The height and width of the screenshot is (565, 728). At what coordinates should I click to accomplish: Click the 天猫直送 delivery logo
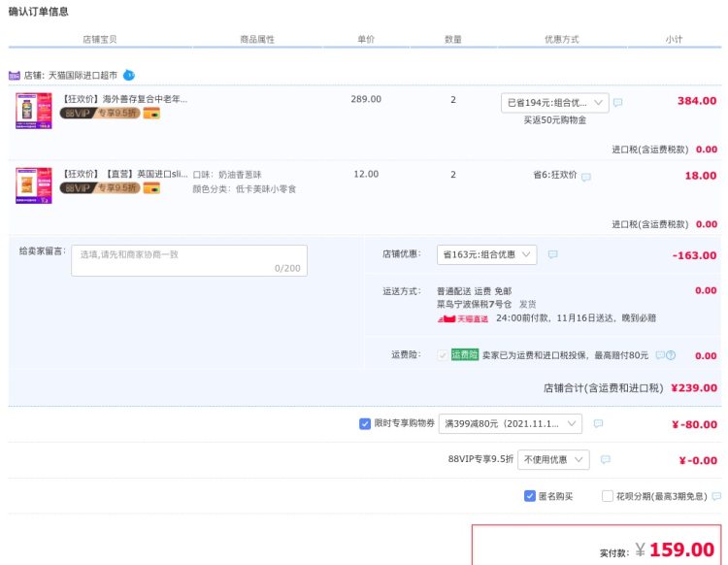point(463,318)
